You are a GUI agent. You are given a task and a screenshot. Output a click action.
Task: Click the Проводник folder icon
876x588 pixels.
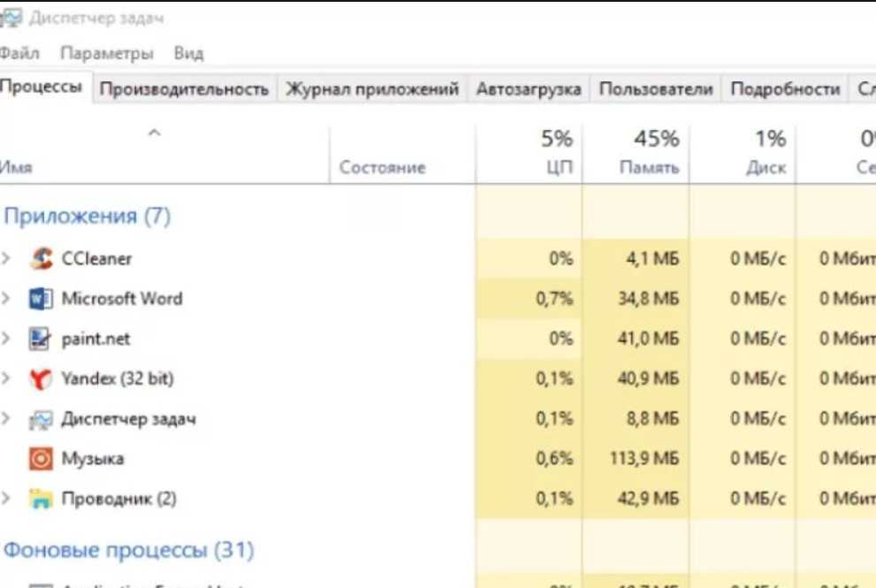pyautogui.click(x=41, y=499)
